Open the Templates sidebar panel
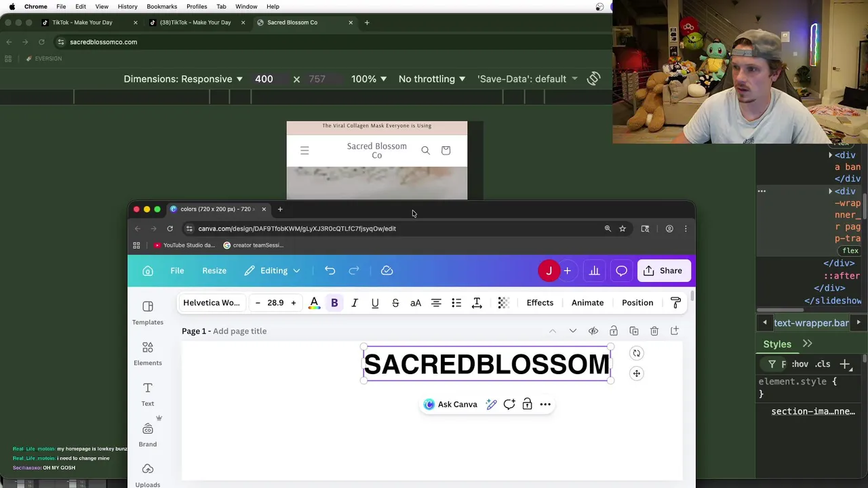Viewport: 868px width, 488px height. pos(148,312)
